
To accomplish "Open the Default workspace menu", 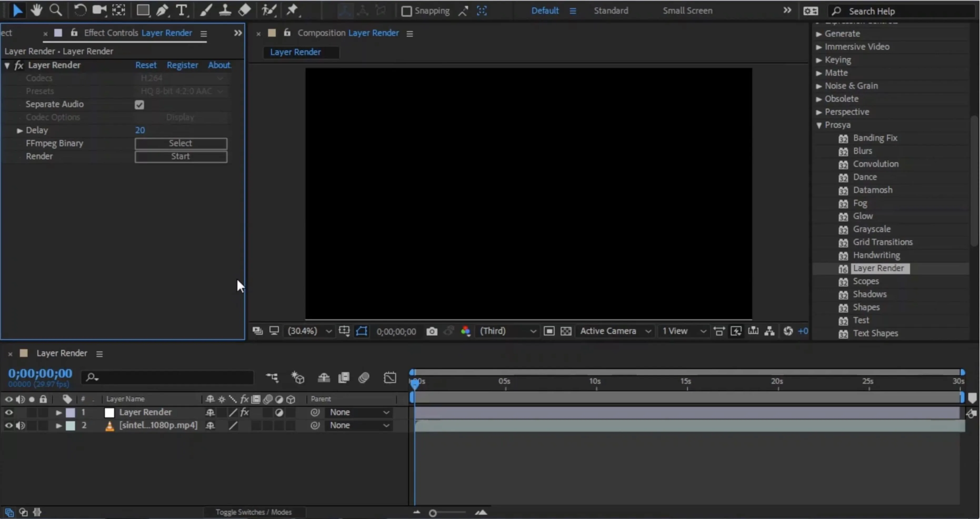I will 573,11.
